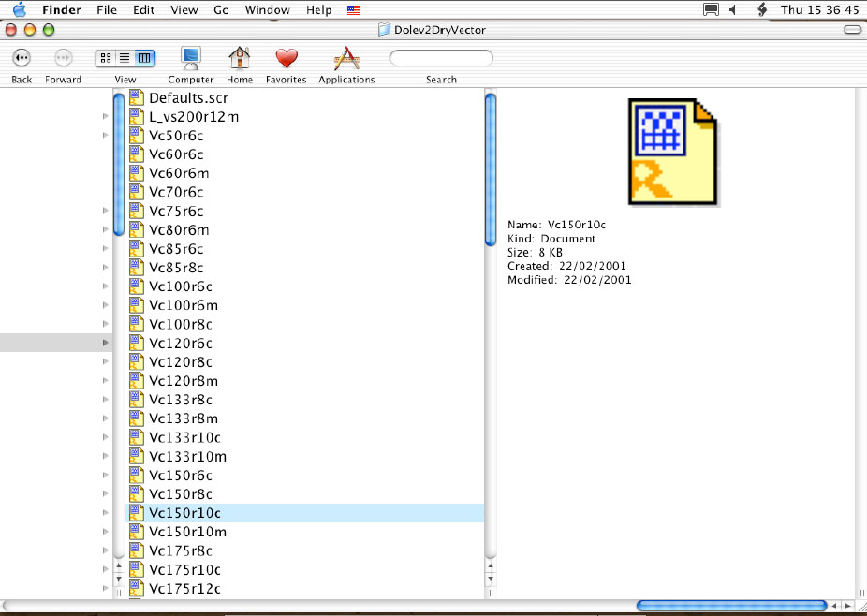
Task: Click the highlighted row's folder arrow in left column
Action: (x=105, y=343)
